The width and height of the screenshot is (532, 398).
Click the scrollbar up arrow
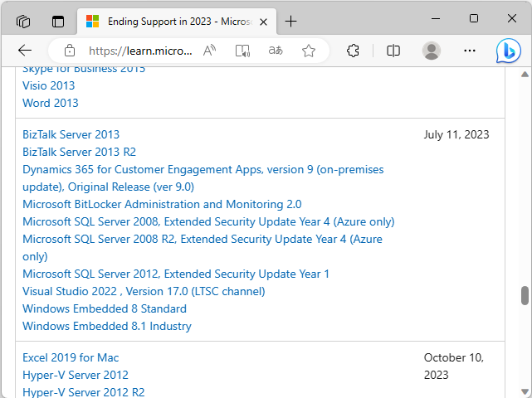tap(525, 74)
